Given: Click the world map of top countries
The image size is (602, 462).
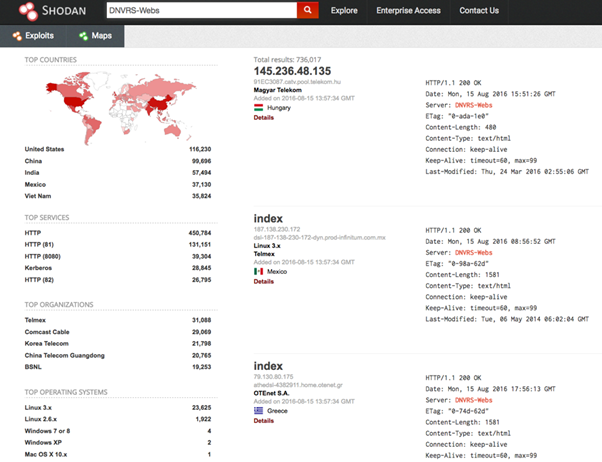Looking at the screenshot, I should [121, 108].
